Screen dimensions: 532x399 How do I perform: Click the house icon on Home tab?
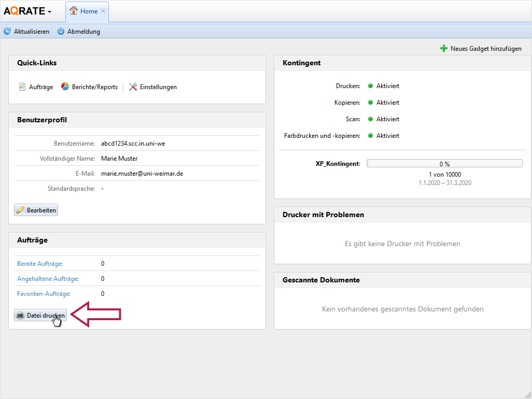coord(74,11)
